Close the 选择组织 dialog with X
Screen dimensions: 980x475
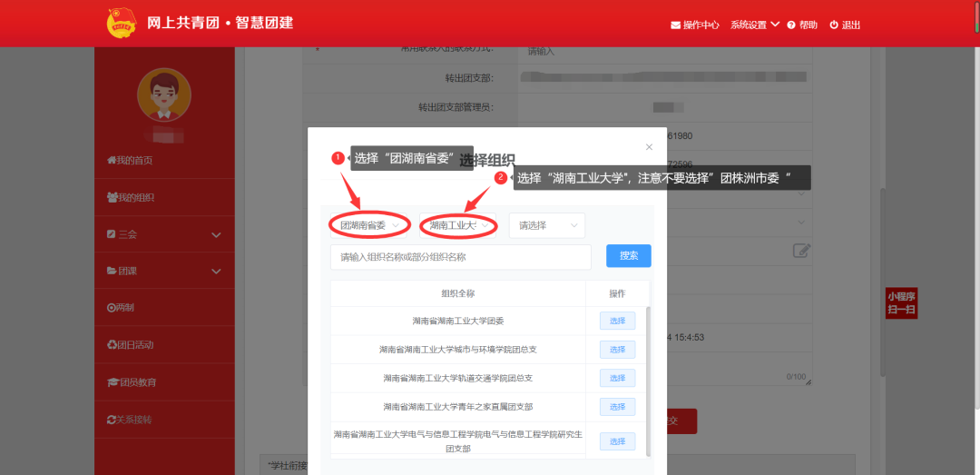point(649,147)
